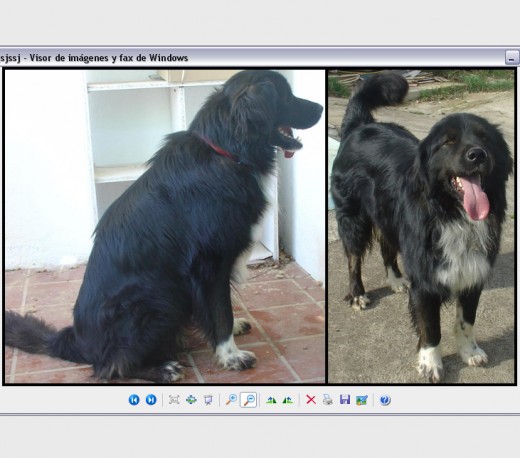The height and width of the screenshot is (458, 520).
Task: Minimize the Visor de imágenes window
Action: pyautogui.click(x=512, y=57)
